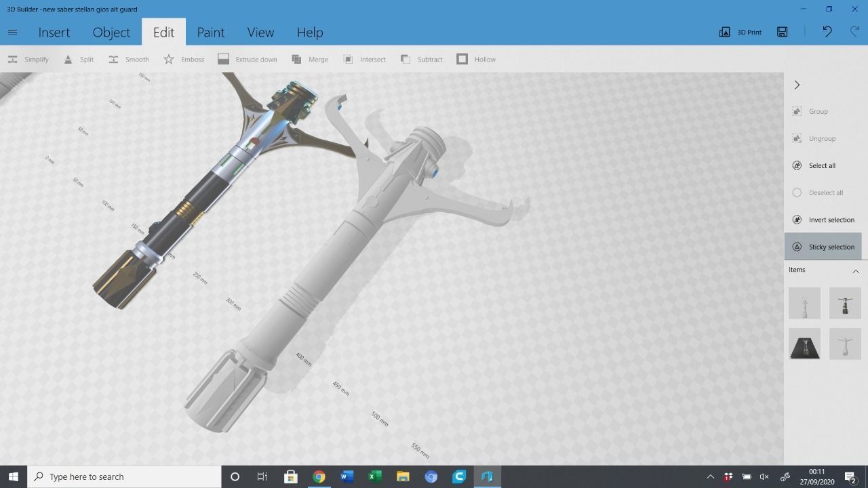Image resolution: width=868 pixels, height=488 pixels.
Task: Toggle Sticky selection mode
Action: [x=823, y=247]
